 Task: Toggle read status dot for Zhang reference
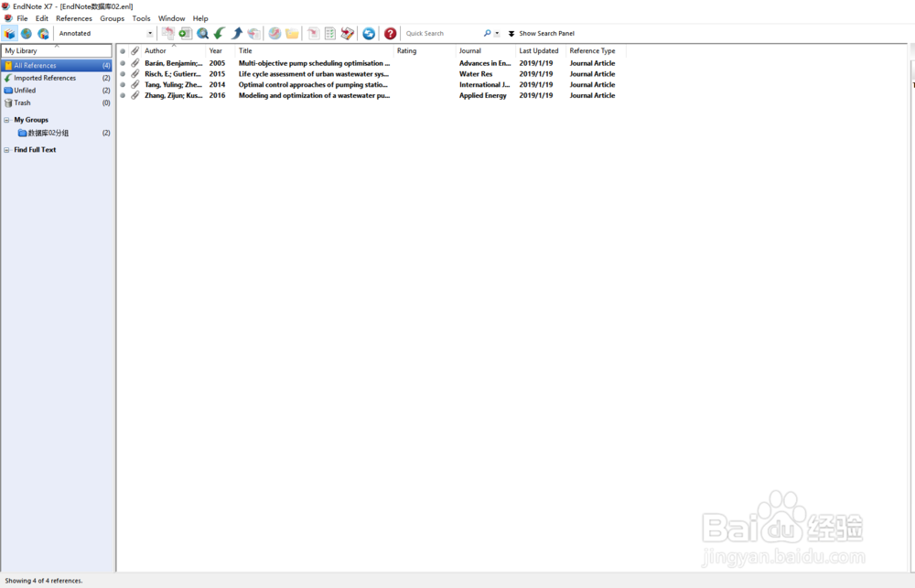coord(123,96)
